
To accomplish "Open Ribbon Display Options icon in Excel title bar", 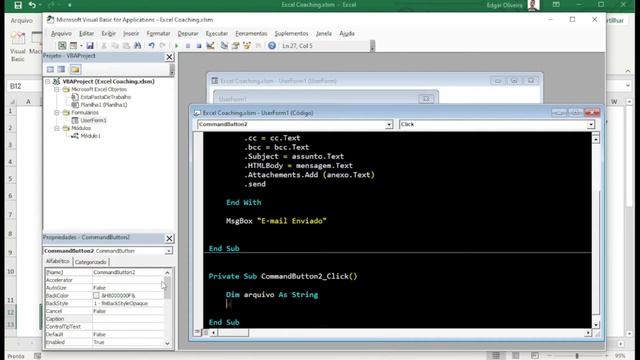I will tap(556, 5).
